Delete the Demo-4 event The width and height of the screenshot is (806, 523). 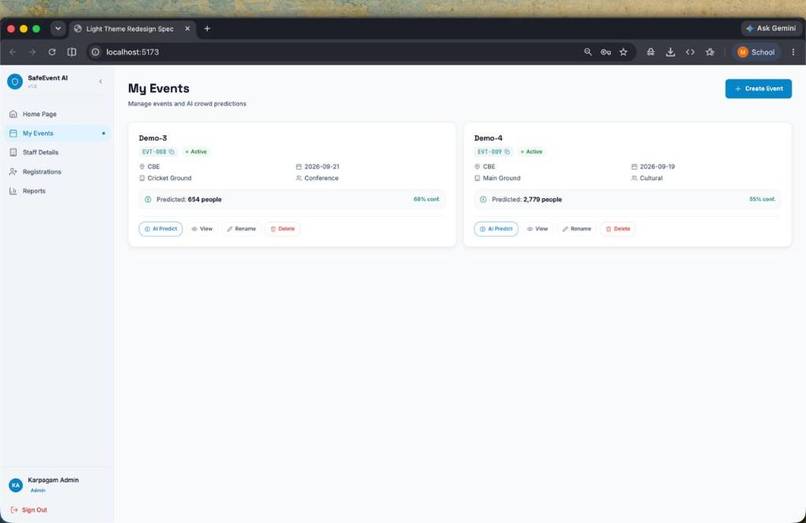click(618, 229)
